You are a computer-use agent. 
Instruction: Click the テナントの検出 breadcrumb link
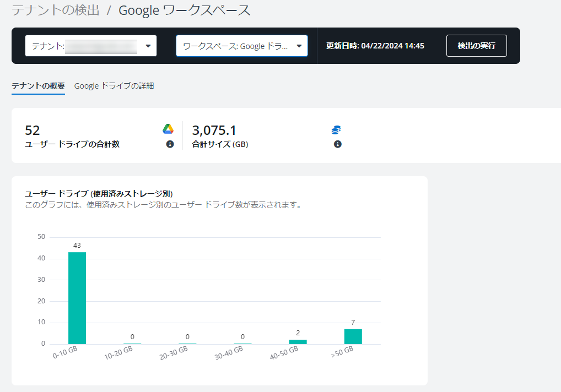click(56, 10)
